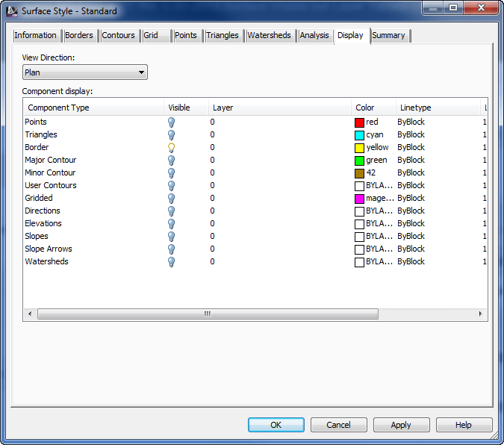This screenshot has height=445, width=504.
Task: Switch to the Points tab
Action: pyautogui.click(x=186, y=35)
